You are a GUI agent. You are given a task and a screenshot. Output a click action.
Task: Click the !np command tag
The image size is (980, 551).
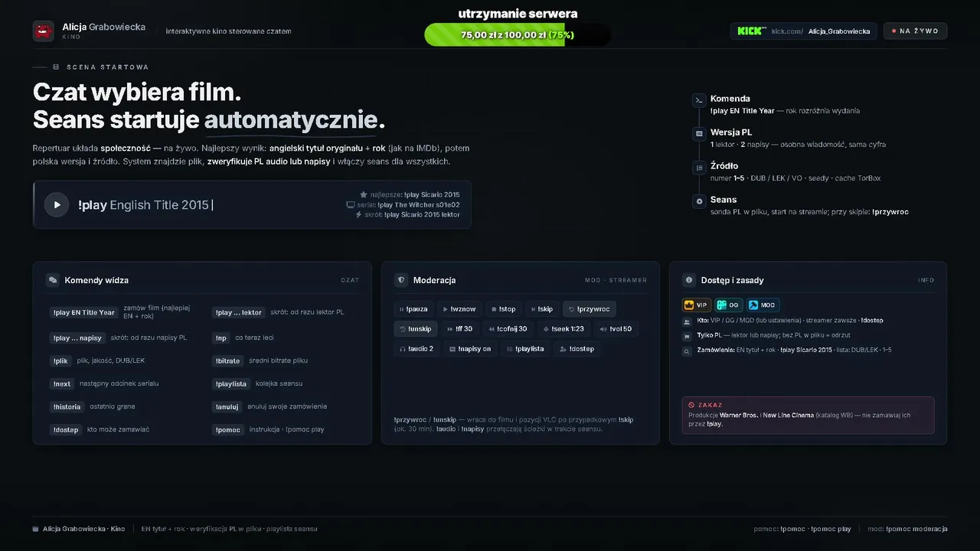coord(221,337)
